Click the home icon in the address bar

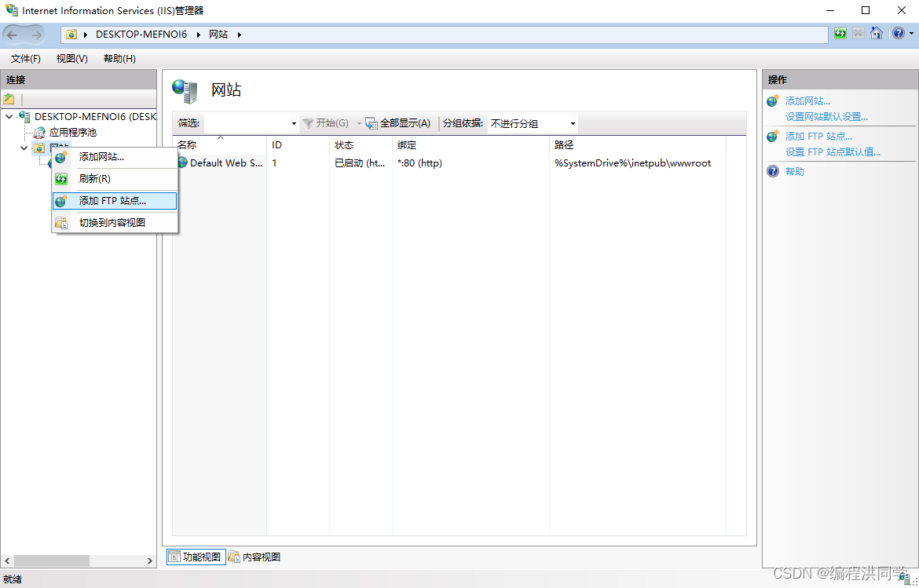pyautogui.click(x=877, y=34)
